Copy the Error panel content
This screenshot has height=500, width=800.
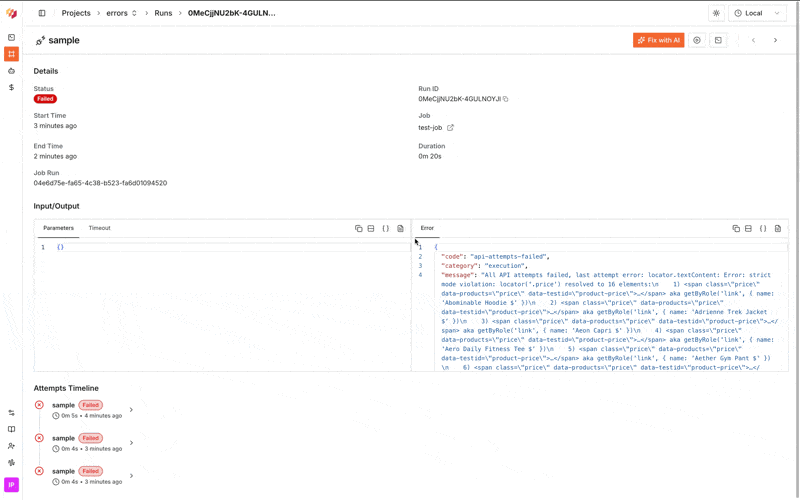736,229
